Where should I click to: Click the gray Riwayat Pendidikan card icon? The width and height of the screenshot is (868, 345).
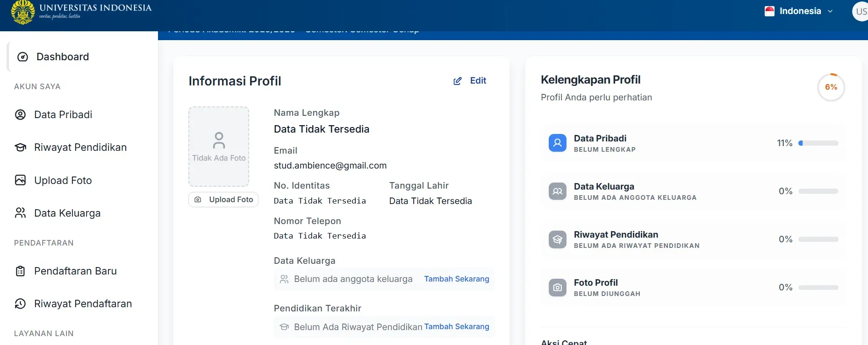557,239
